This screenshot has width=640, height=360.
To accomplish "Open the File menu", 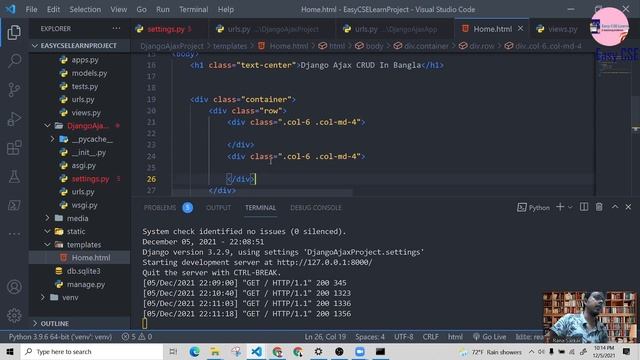I will (31, 9).
